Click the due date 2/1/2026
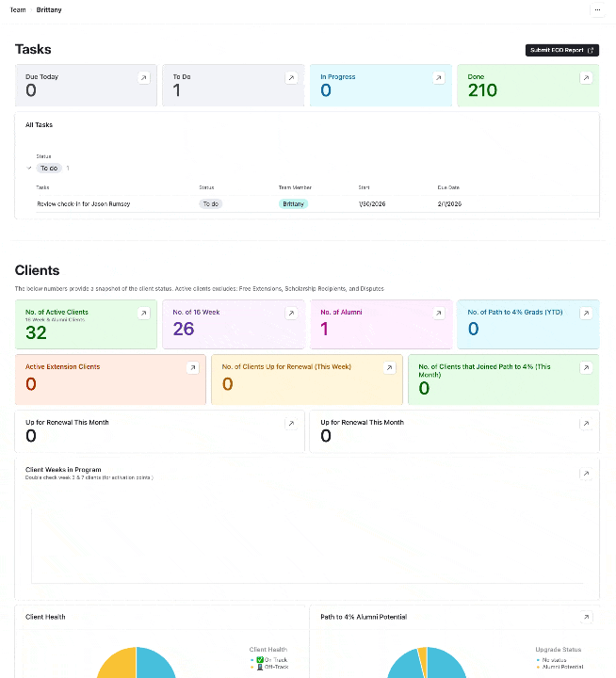 tap(449, 203)
